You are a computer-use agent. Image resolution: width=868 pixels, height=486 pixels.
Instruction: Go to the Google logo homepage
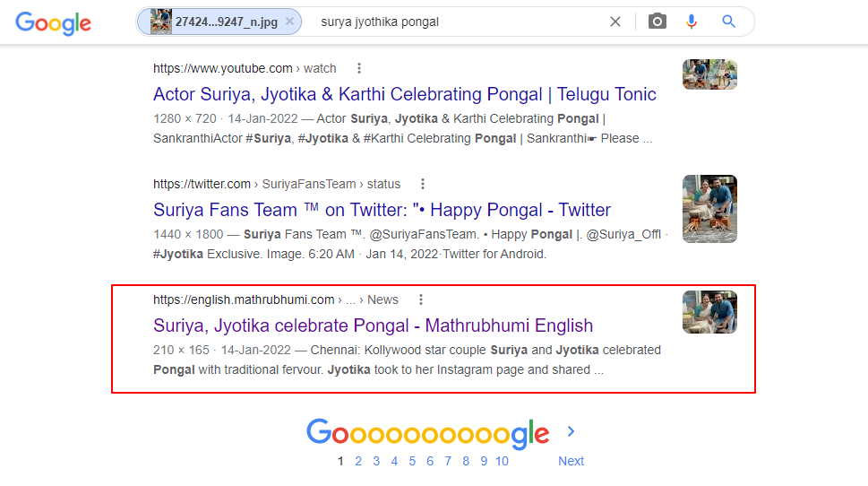point(53,22)
